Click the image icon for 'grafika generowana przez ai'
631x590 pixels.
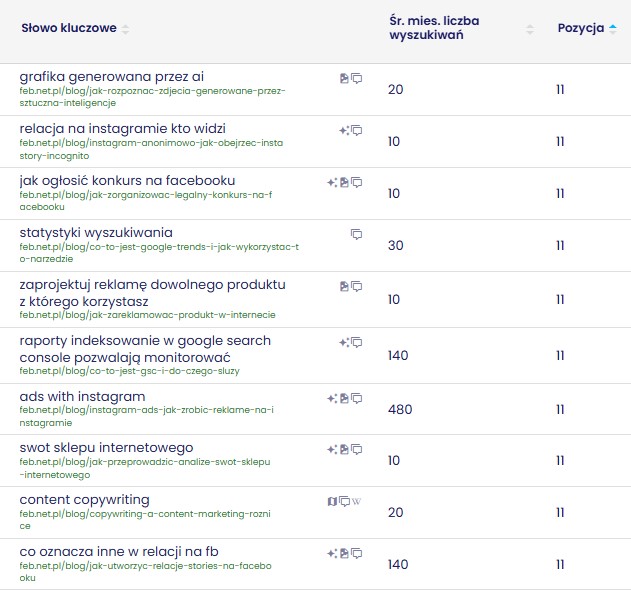point(344,78)
